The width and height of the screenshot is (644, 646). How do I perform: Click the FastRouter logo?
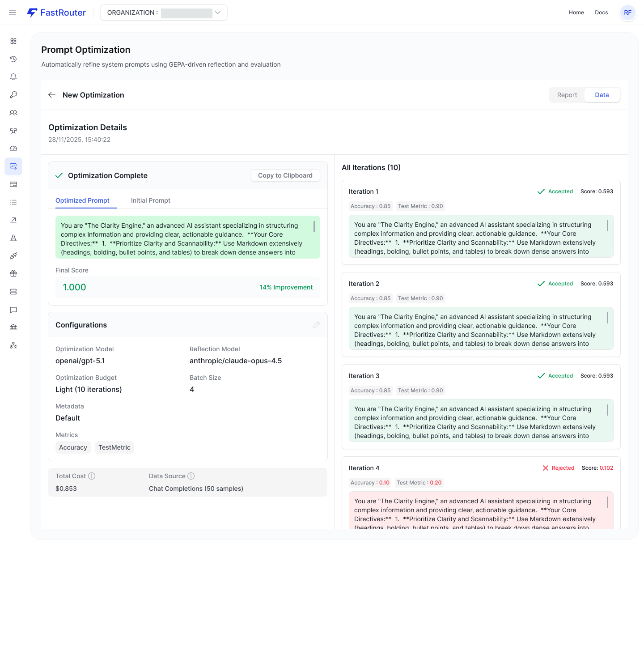(x=56, y=13)
